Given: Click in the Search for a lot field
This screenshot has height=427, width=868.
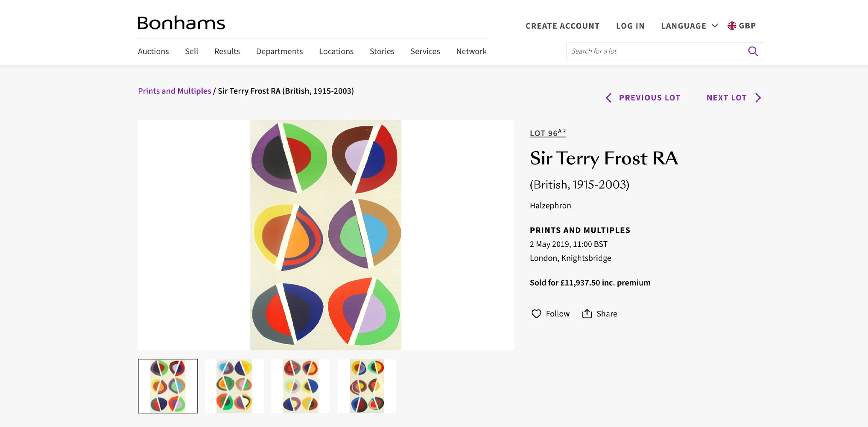Looking at the screenshot, I should click(657, 51).
